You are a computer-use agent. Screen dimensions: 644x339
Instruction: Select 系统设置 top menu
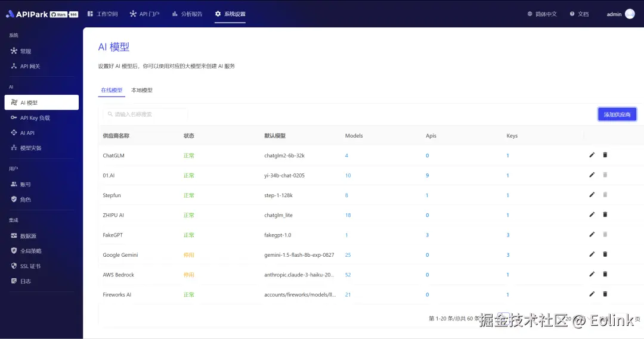230,14
